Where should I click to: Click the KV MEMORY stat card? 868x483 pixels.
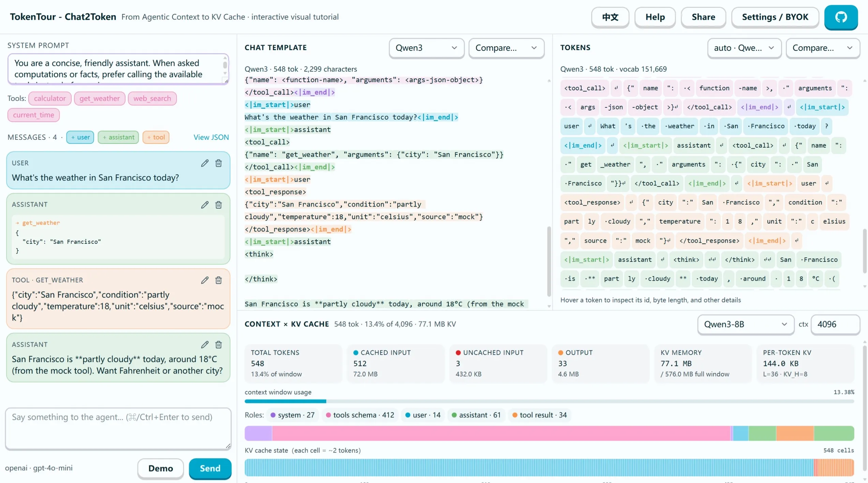click(x=703, y=363)
